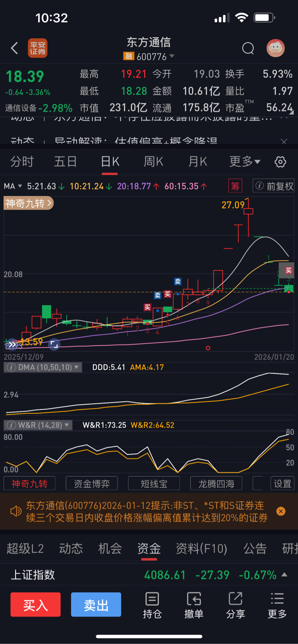Open indicator 设置 button
The height and width of the screenshot is (644, 298).
click(282, 484)
